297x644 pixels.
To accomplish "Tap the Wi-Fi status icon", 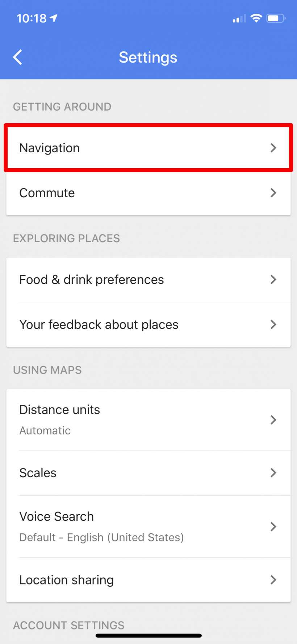I will (x=256, y=18).
